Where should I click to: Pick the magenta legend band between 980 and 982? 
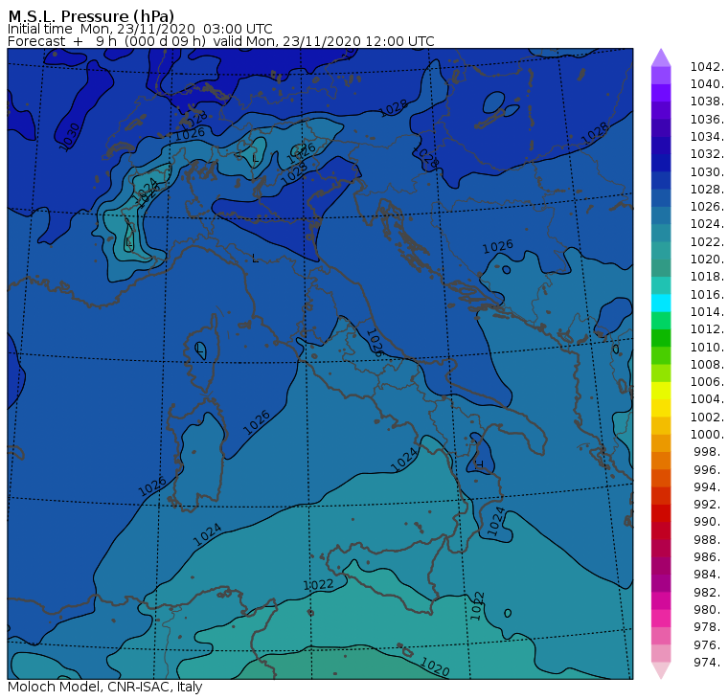(661, 601)
